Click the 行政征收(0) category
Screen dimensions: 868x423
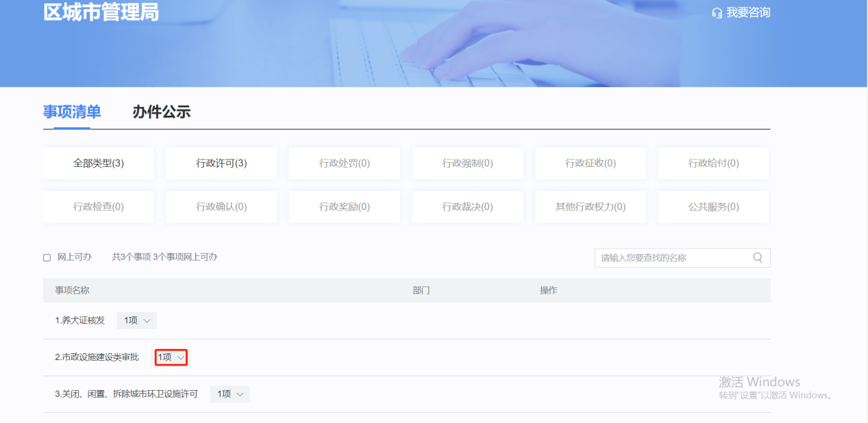coord(590,163)
